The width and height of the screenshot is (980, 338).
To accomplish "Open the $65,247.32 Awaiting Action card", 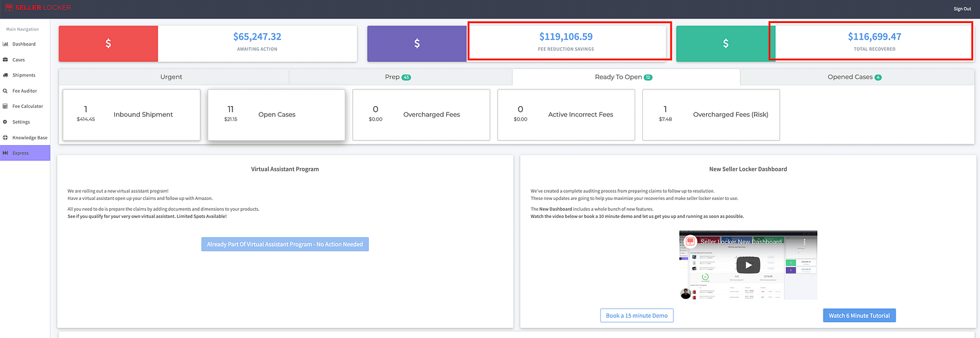I will [257, 43].
